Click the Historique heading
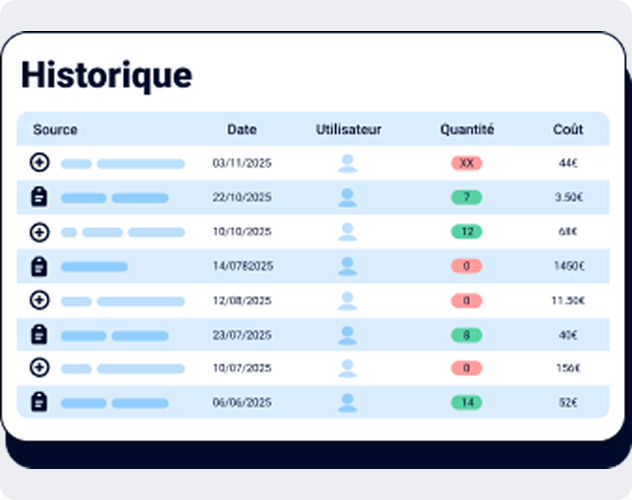The height and width of the screenshot is (500, 632). pyautogui.click(x=107, y=76)
